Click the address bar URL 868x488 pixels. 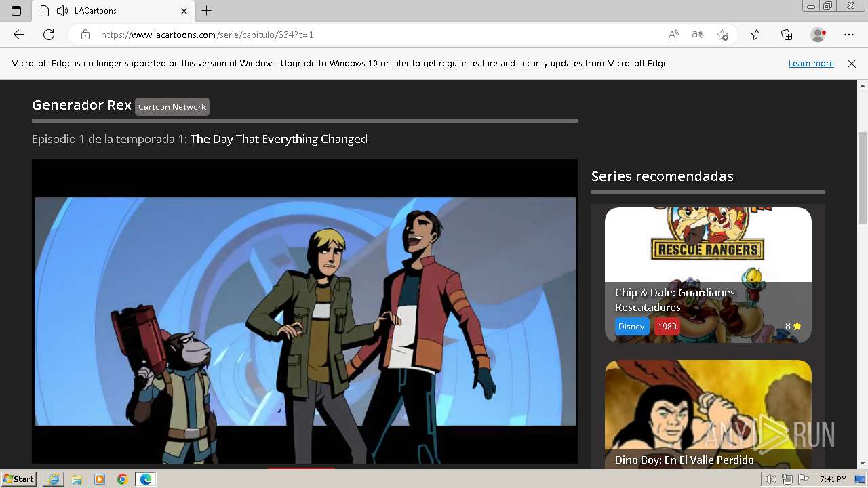pos(208,35)
